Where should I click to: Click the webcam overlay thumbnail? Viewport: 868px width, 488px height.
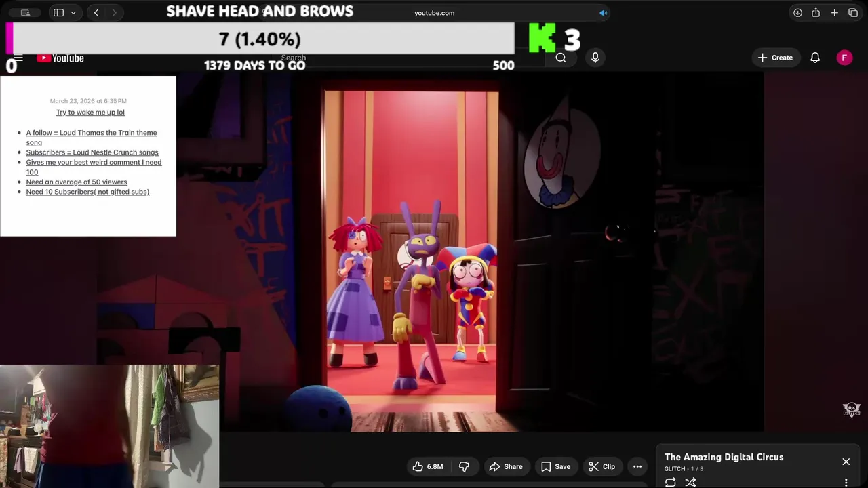pyautogui.click(x=109, y=426)
